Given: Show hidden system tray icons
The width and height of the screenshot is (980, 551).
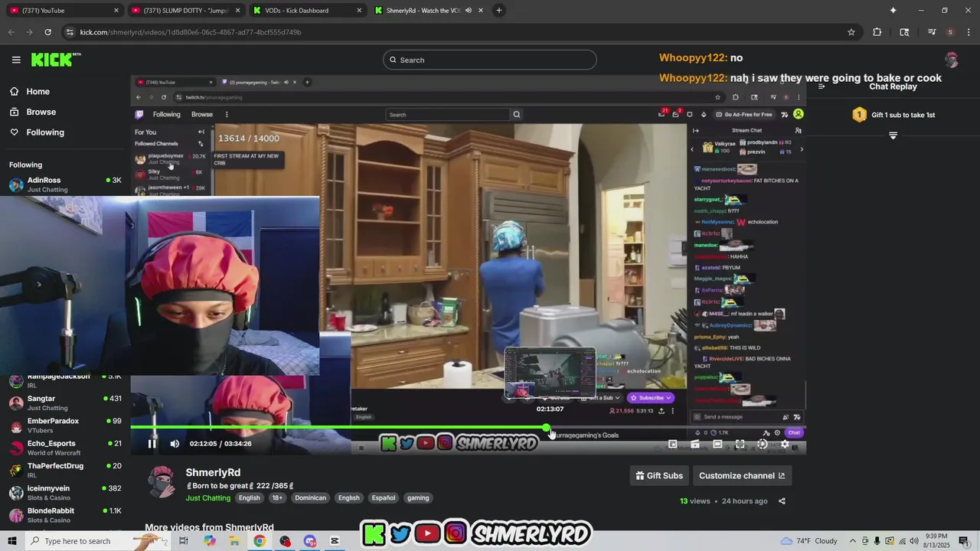Looking at the screenshot, I should tap(854, 541).
